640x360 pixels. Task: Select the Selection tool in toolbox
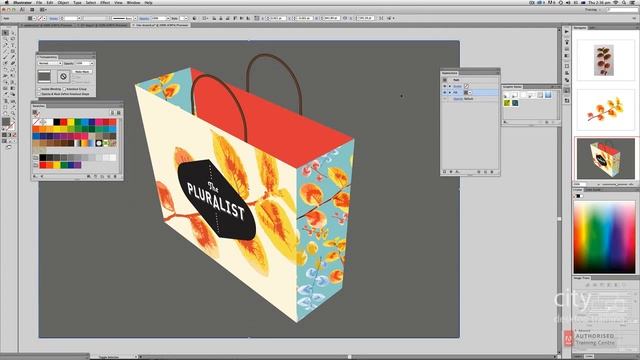(x=5, y=33)
